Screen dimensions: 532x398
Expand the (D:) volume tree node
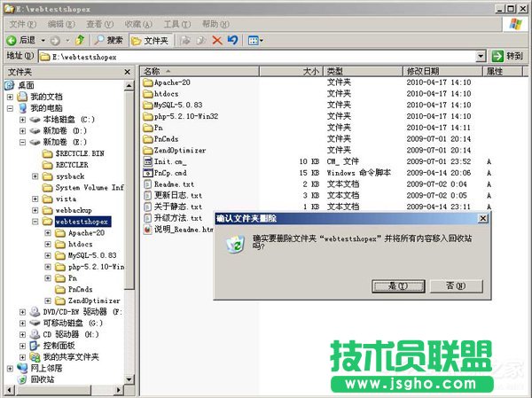coord(22,131)
